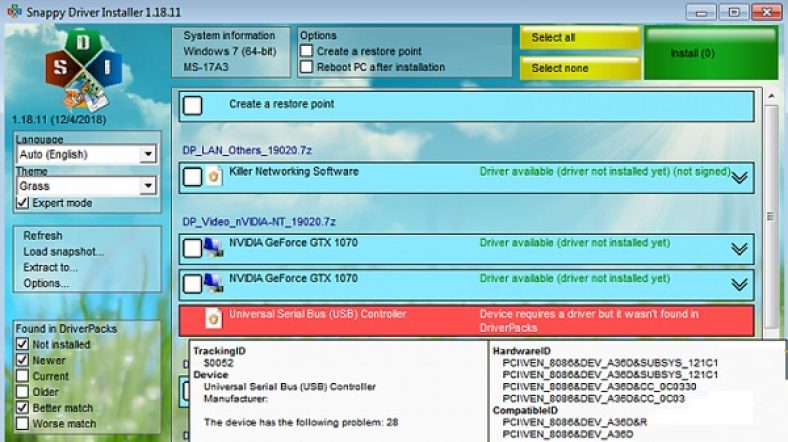
Task: Click hardware ID PCI\VEN_8086&DEV_A36D&CC_0C0330
Action: tap(599, 387)
